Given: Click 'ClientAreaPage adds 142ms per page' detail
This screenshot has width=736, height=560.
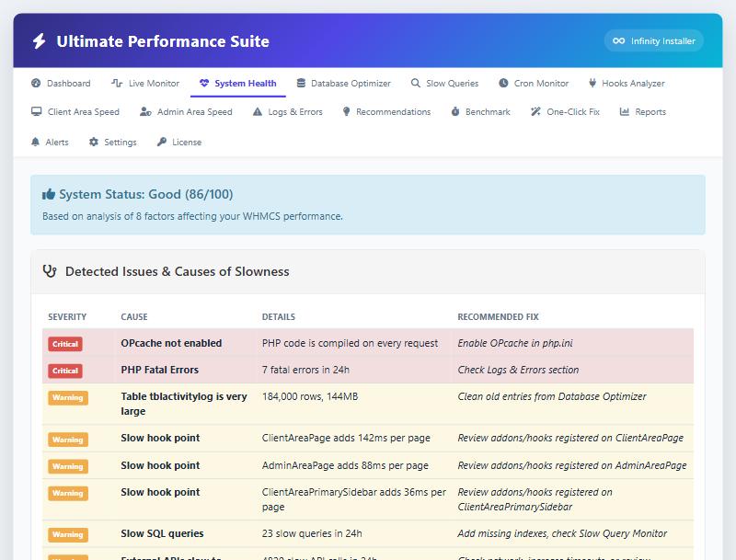Looking at the screenshot, I should [x=346, y=438].
